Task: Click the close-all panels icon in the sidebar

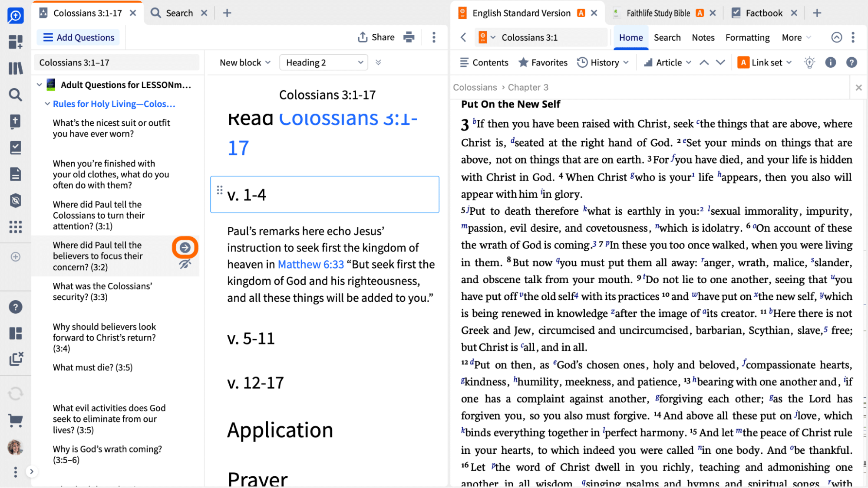Action: [16, 359]
